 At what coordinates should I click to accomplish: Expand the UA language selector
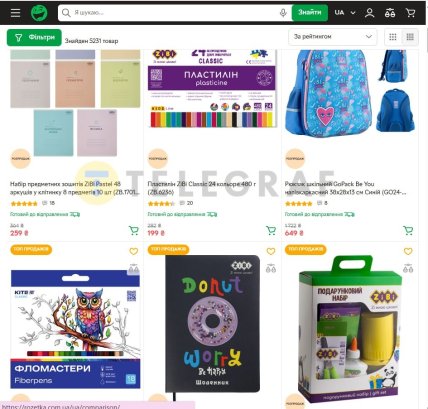point(345,13)
